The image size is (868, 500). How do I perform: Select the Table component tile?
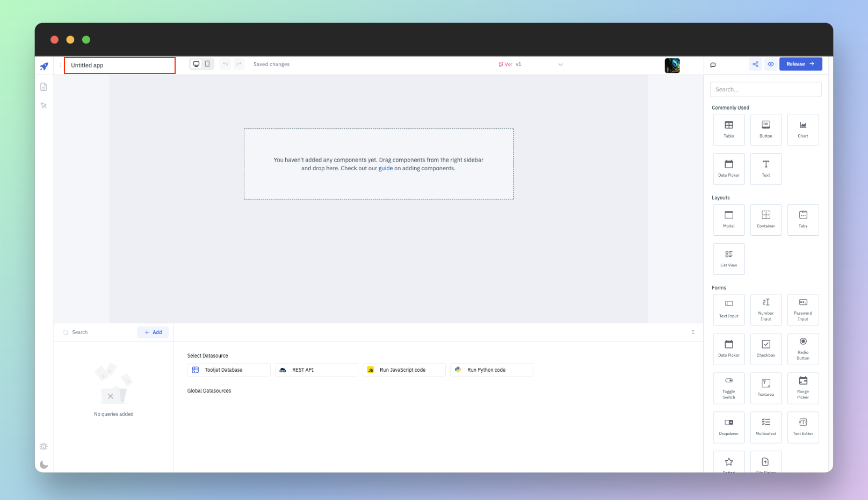click(729, 129)
